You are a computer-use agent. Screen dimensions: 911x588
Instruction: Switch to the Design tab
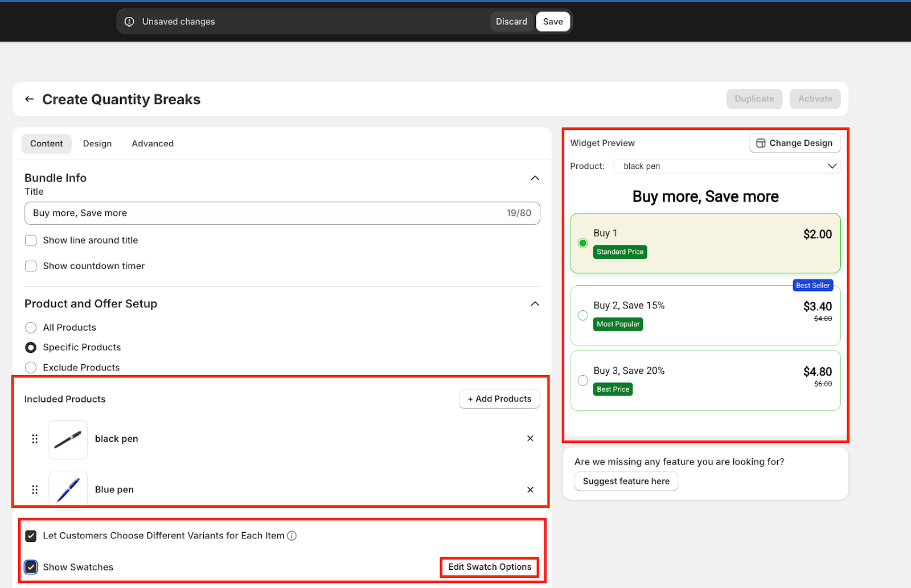(x=97, y=144)
